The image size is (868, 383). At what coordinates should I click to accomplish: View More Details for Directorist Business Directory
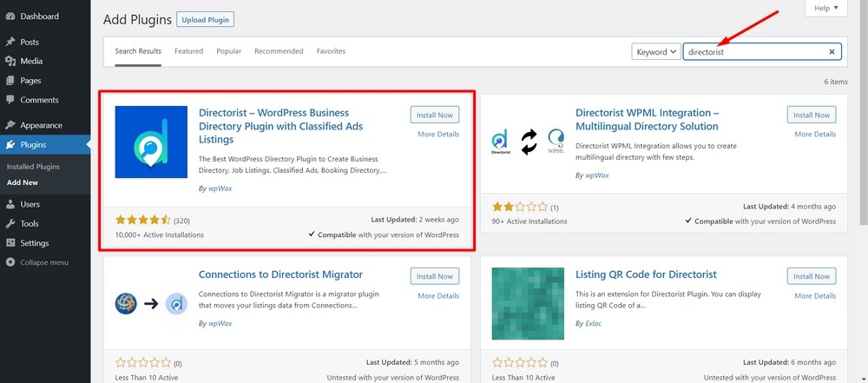click(x=438, y=134)
